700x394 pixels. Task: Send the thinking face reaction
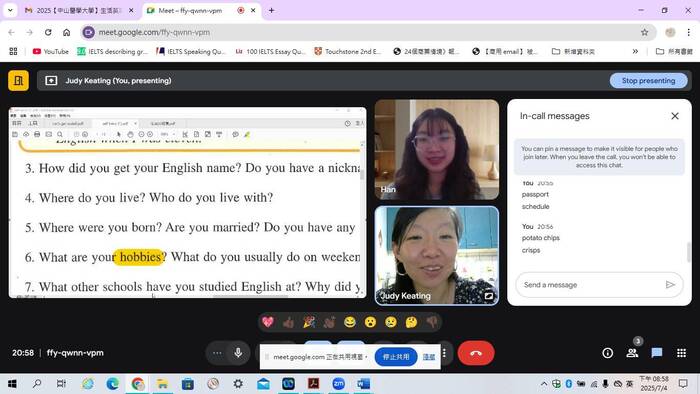pyautogui.click(x=411, y=322)
